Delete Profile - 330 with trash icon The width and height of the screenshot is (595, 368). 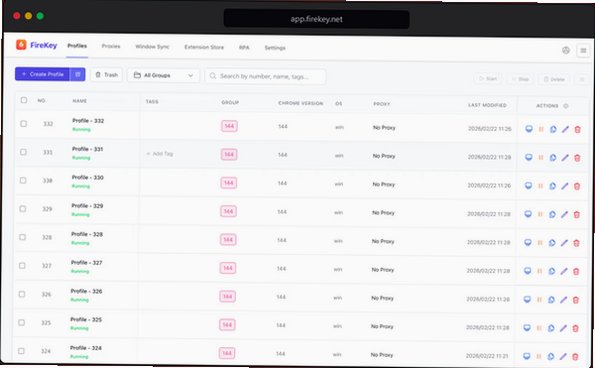coord(577,186)
